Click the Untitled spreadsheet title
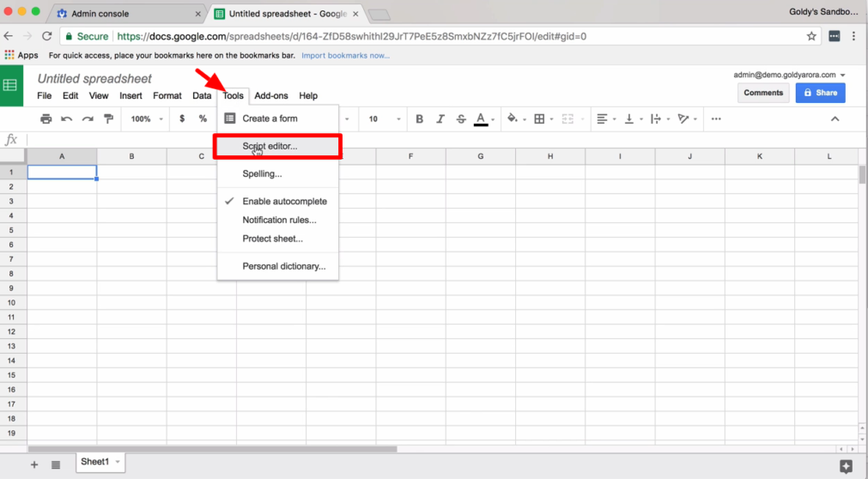Image resolution: width=868 pixels, height=479 pixels. 94,79
